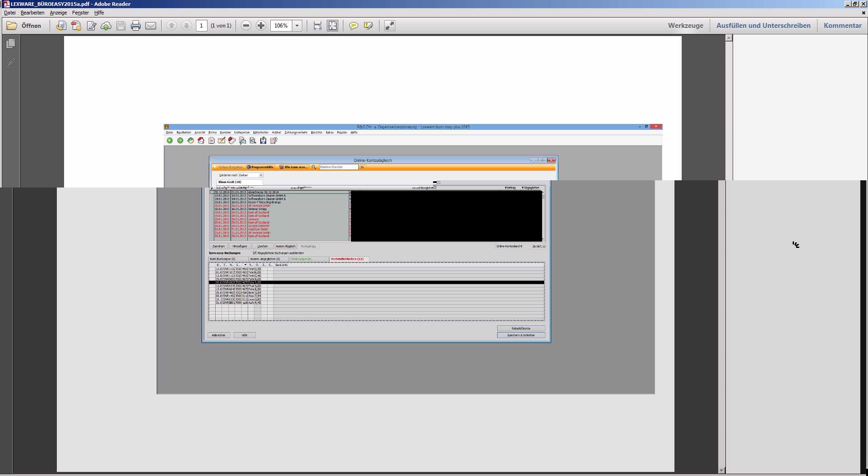Viewport: 868px width, 476px height.
Task: Click the Hinzufügen button
Action: pyautogui.click(x=240, y=246)
